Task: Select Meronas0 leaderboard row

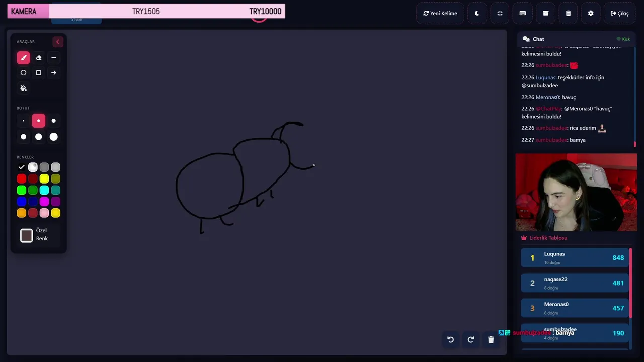Action: point(575,308)
